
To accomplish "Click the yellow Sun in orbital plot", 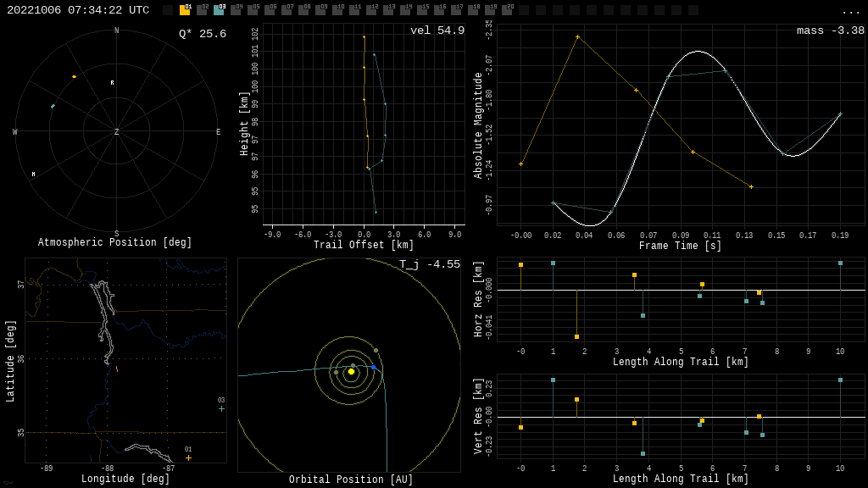I will 351,371.
